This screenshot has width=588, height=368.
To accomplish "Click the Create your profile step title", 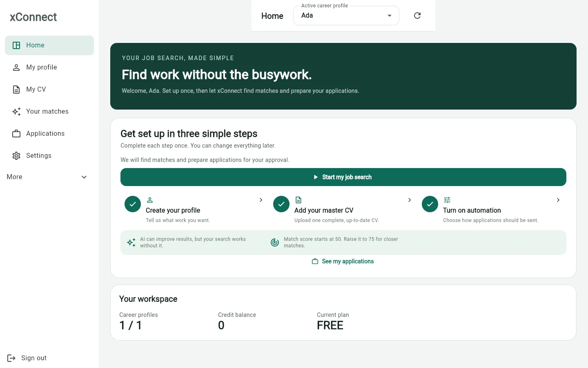I will pos(173,210).
